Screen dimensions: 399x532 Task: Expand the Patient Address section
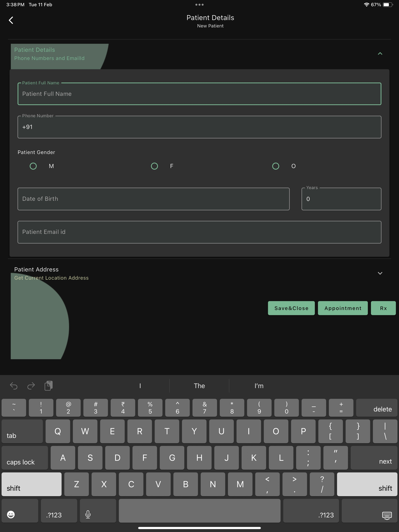380,273
